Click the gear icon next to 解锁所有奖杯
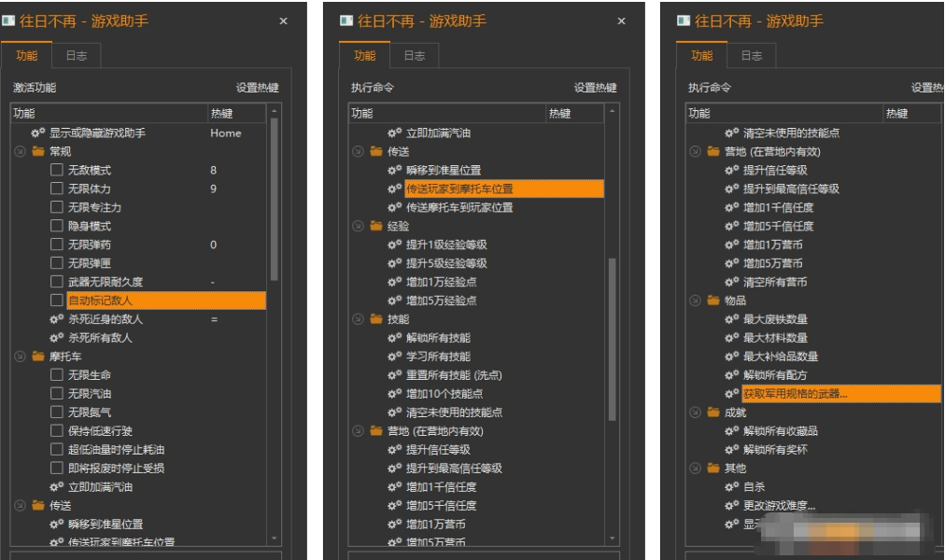Screen dimensions: 945x560 pyautogui.click(x=731, y=450)
